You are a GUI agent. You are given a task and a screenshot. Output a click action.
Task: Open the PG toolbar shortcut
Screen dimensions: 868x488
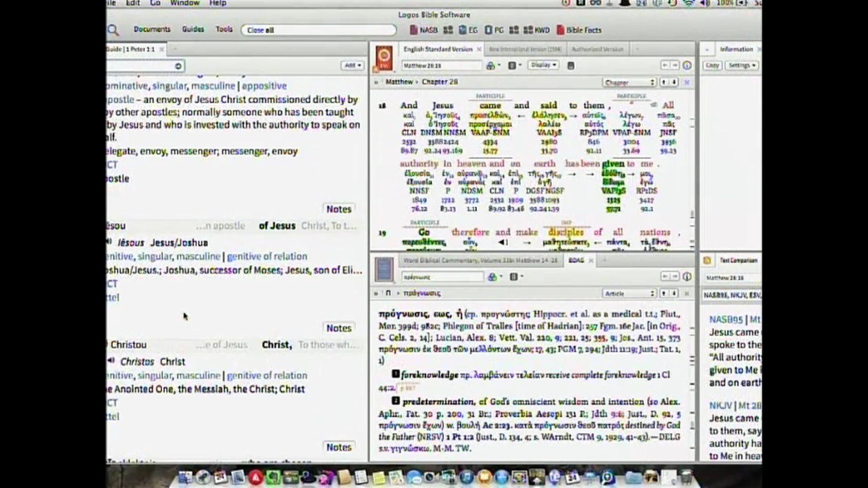pos(495,30)
